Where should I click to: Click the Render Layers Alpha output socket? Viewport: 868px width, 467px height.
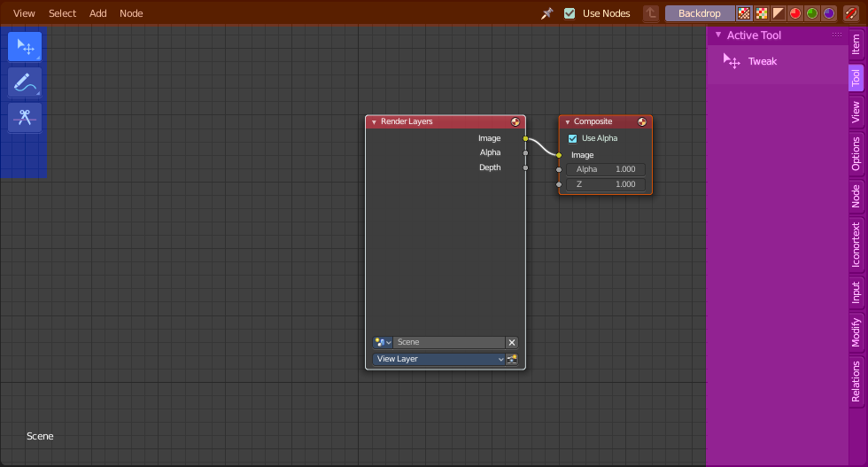tap(525, 153)
